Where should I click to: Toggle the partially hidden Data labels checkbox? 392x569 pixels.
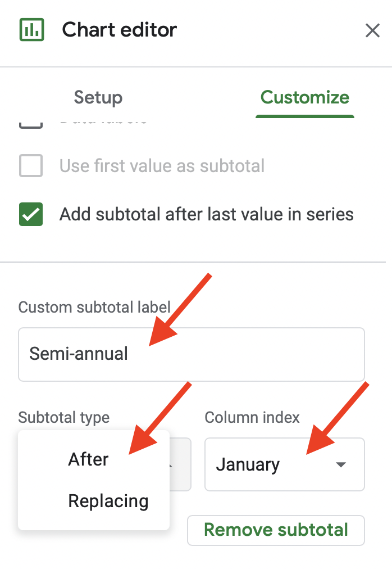[31, 123]
